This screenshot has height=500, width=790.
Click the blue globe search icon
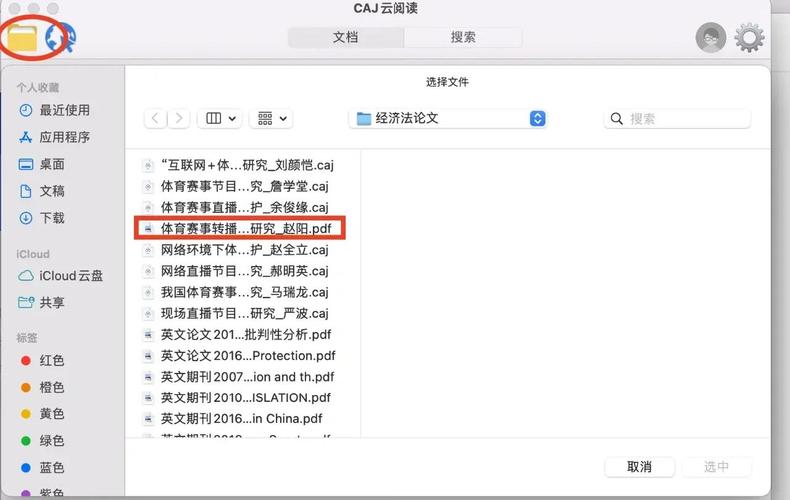(x=60, y=38)
